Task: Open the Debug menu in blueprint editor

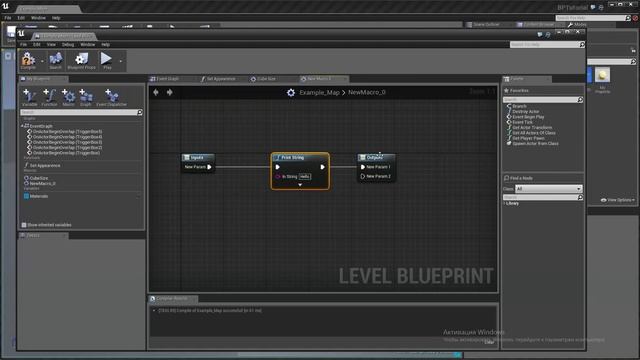Action: click(x=68, y=44)
